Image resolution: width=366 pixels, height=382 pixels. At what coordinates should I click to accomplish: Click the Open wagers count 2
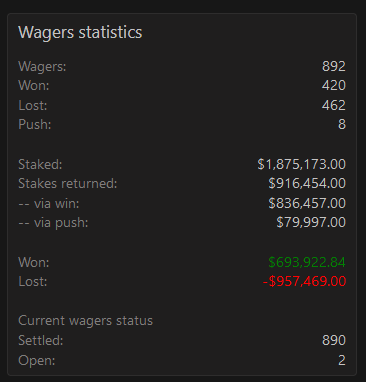[342, 360]
